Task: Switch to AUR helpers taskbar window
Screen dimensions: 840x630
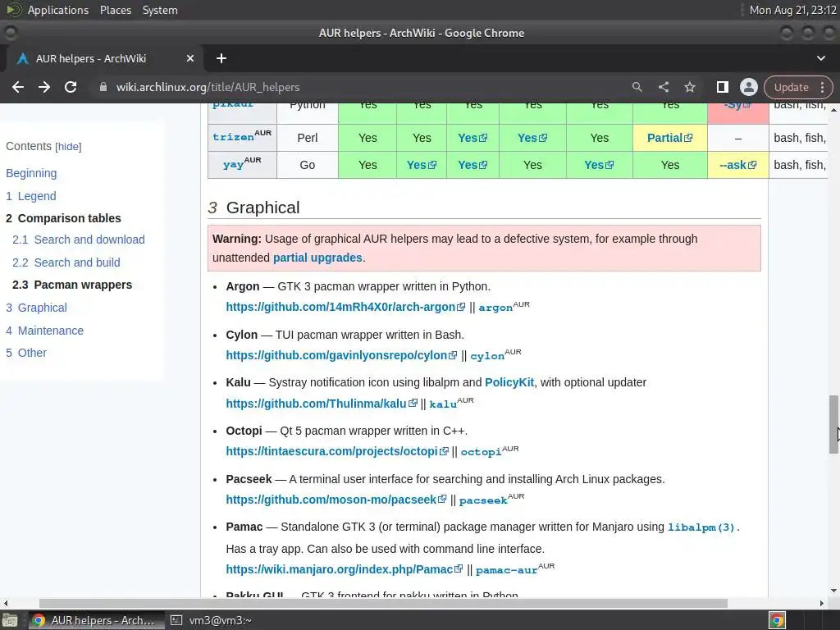Action: (95, 620)
